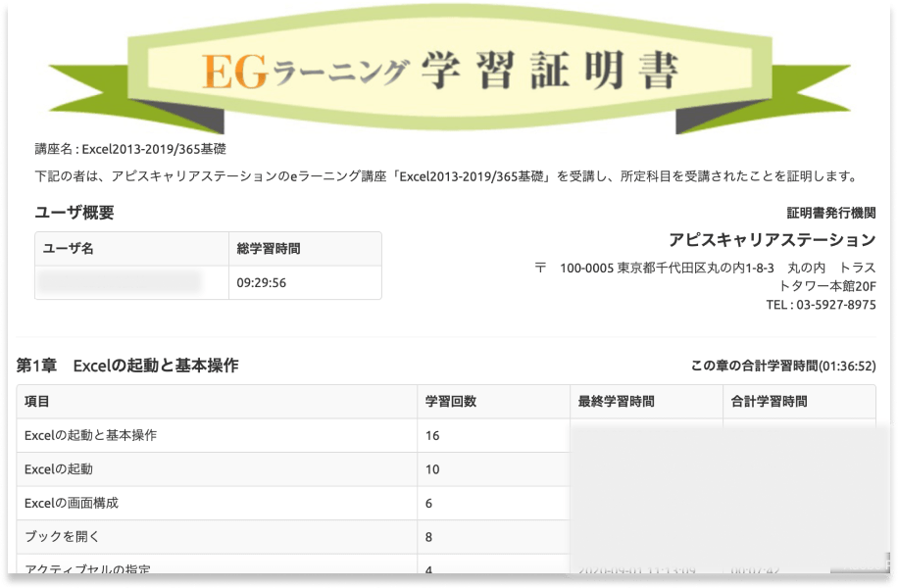Select the 09:29:56 total time cell
898x588 pixels.
(262, 283)
